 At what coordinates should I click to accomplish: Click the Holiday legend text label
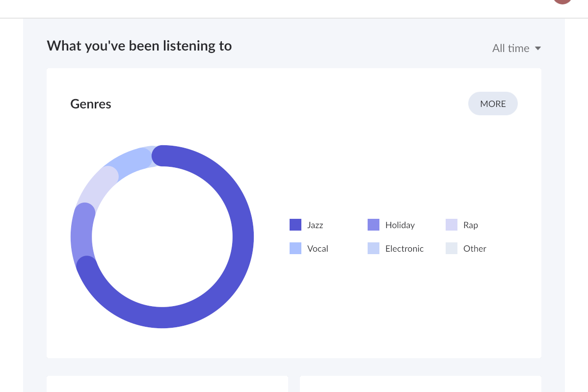[x=400, y=225]
